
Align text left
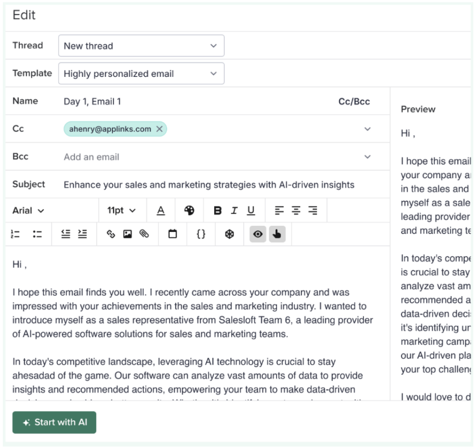click(279, 210)
